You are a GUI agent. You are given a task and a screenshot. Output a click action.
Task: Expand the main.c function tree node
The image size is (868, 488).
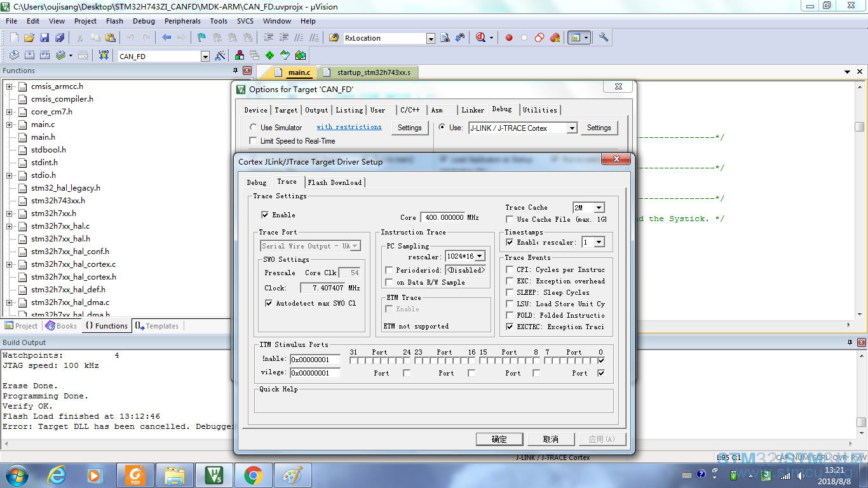tap(10, 125)
